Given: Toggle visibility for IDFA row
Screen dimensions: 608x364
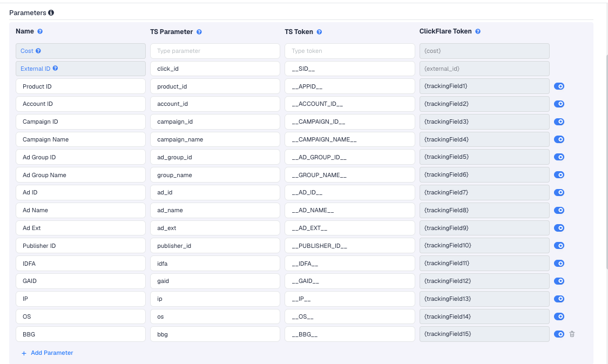Looking at the screenshot, I should (559, 264).
